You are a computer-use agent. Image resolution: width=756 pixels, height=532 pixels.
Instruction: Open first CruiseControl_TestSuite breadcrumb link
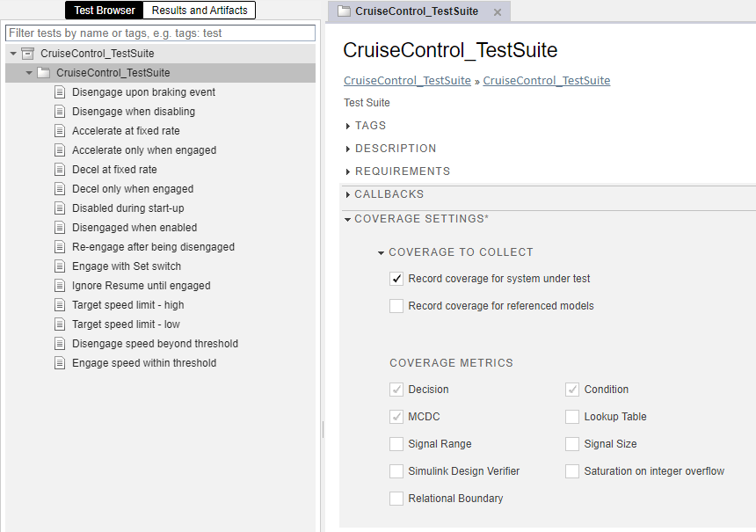click(407, 81)
